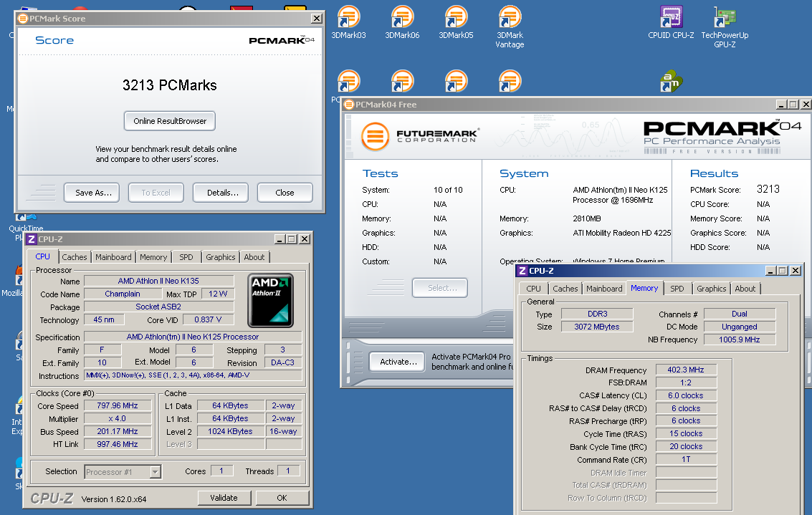Image resolution: width=812 pixels, height=515 pixels.
Task: Open Mainboard tab in right CPU-Z window
Action: pyautogui.click(x=604, y=289)
